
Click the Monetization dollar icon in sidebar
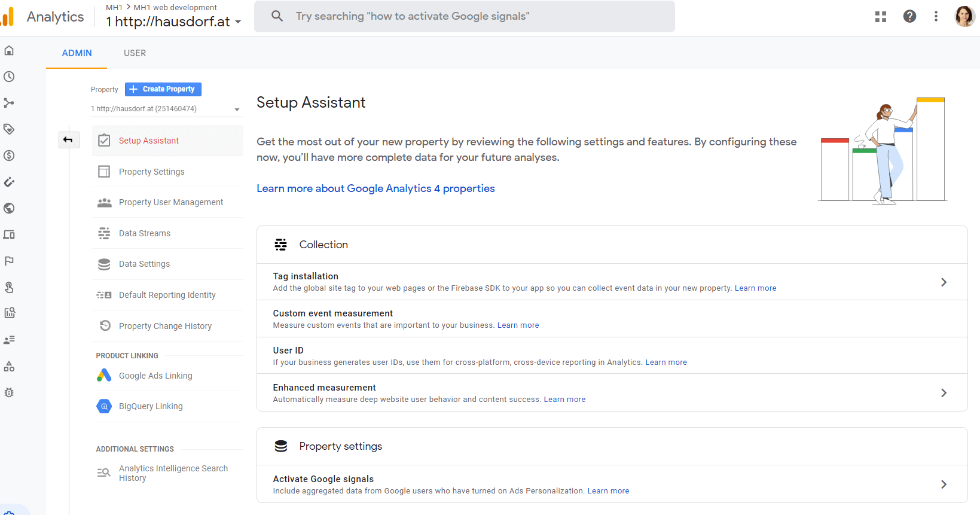[9, 156]
